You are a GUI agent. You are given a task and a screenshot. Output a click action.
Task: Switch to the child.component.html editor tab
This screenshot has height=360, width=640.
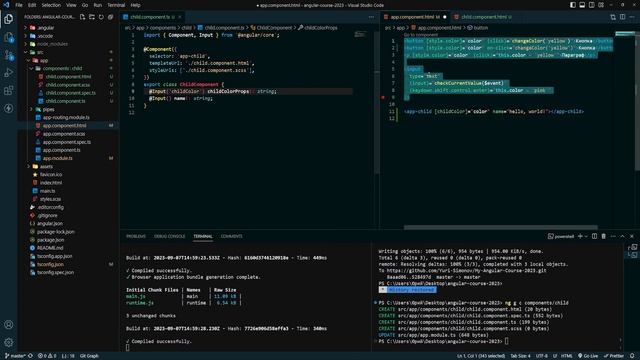pyautogui.click(x=484, y=17)
